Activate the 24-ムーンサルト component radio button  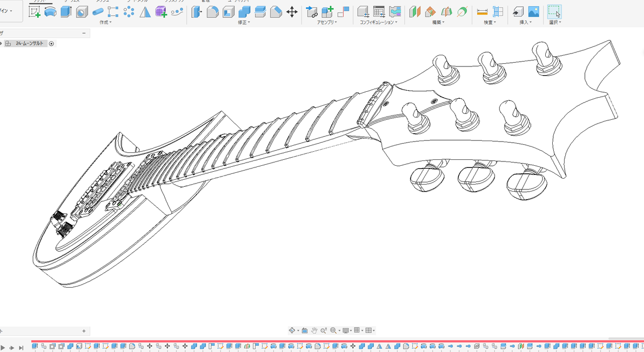(x=52, y=44)
